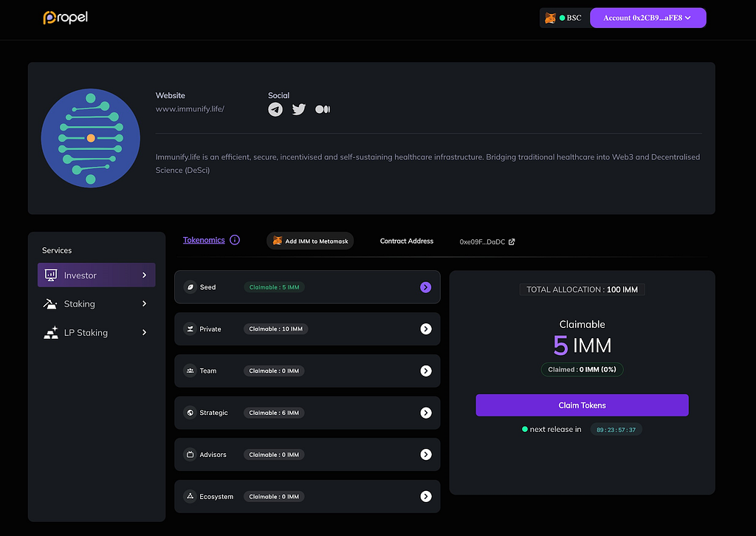This screenshot has width=756, height=536.
Task: Click the Ecosystem icon
Action: point(190,496)
